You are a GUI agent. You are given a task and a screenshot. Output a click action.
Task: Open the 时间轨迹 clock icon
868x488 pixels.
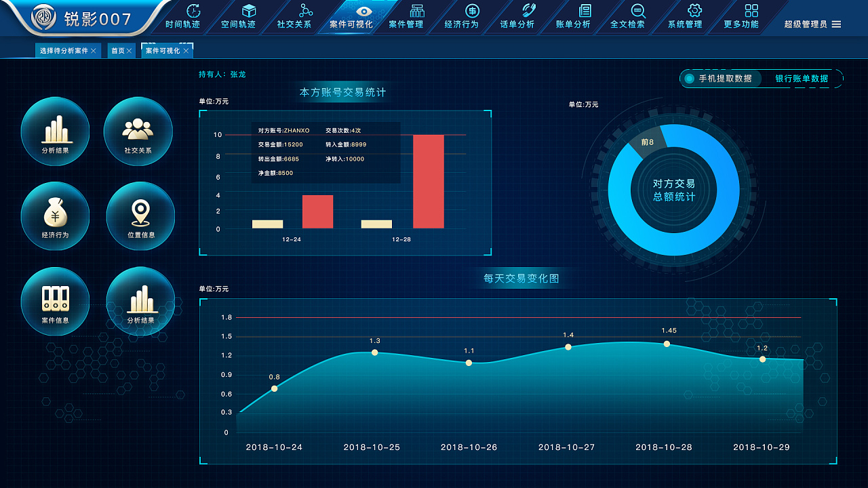pyautogui.click(x=193, y=11)
